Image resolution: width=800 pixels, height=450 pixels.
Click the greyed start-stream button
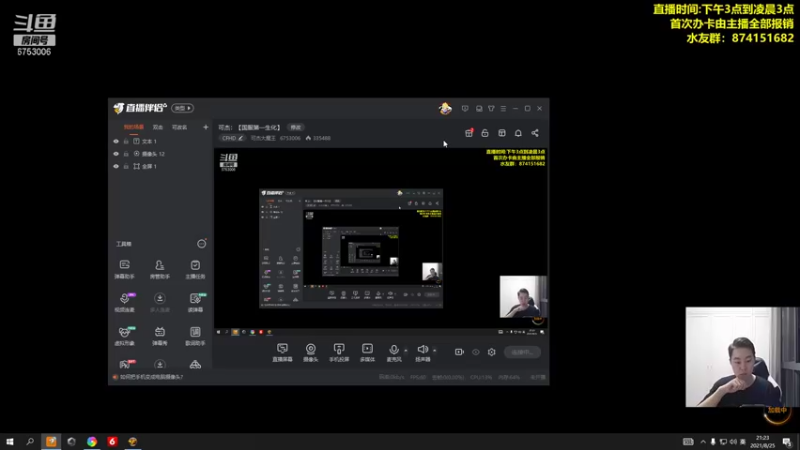(522, 352)
